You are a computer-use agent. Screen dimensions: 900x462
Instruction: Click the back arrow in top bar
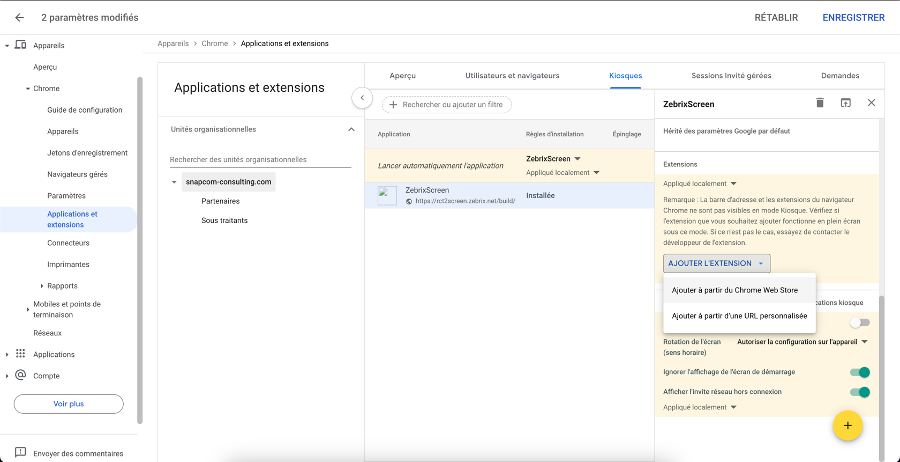(19, 17)
